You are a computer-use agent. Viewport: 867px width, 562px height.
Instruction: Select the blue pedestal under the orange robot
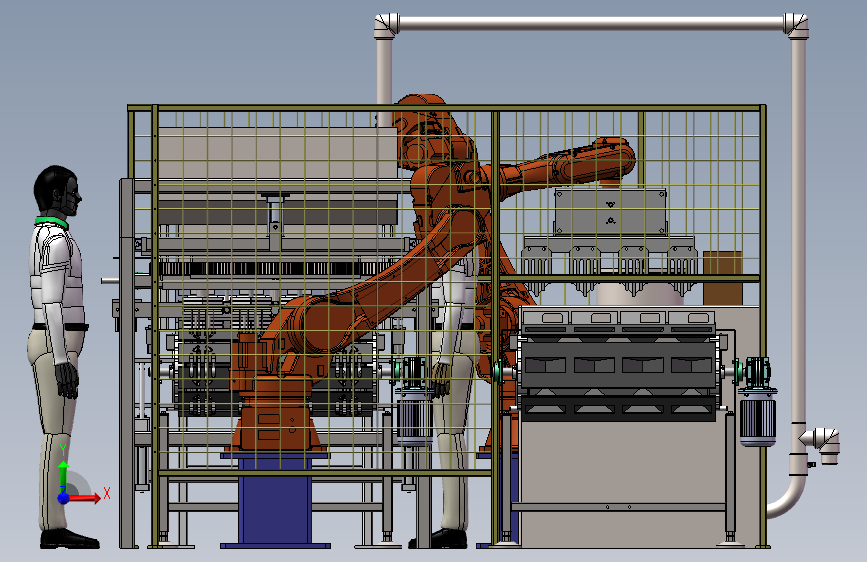click(x=275, y=500)
